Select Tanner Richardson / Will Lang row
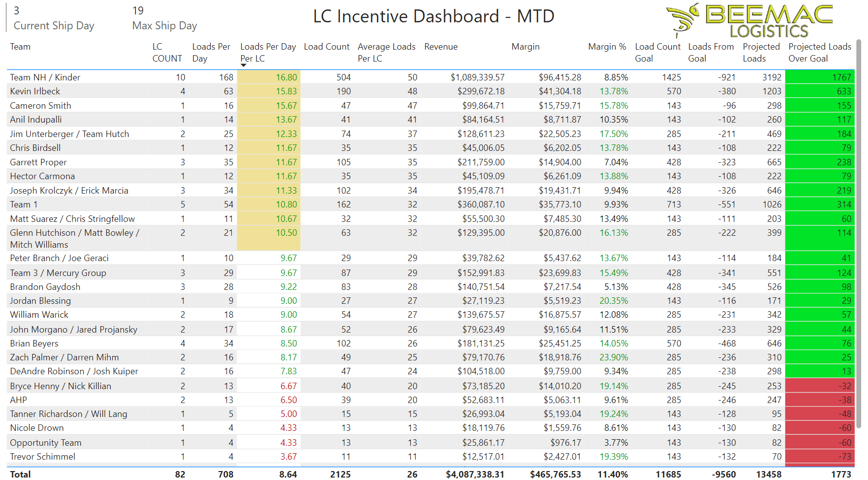The height and width of the screenshot is (480, 868). coord(431,414)
